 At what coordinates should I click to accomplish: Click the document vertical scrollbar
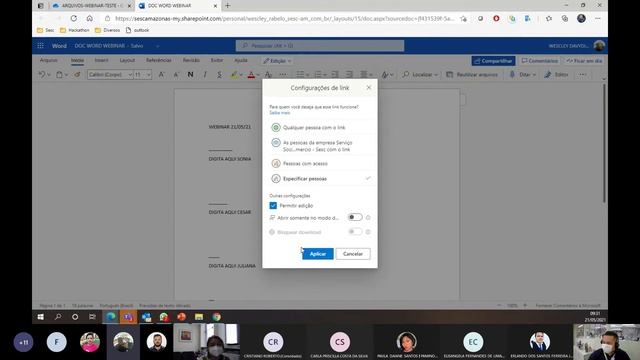click(604, 143)
